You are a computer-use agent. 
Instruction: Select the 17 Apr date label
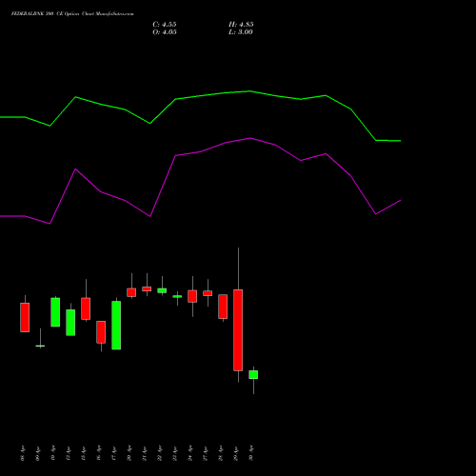click(x=114, y=453)
